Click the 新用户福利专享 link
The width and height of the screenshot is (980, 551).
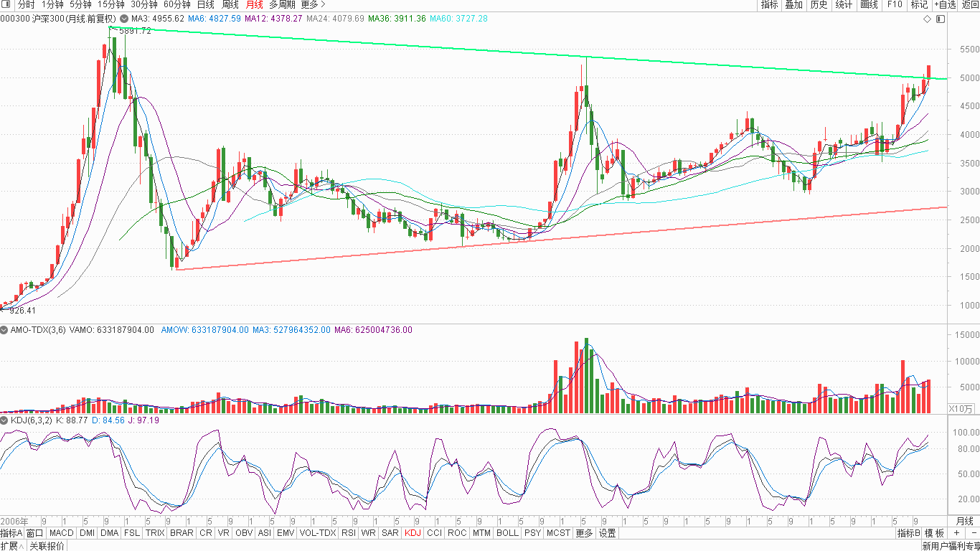click(951, 546)
